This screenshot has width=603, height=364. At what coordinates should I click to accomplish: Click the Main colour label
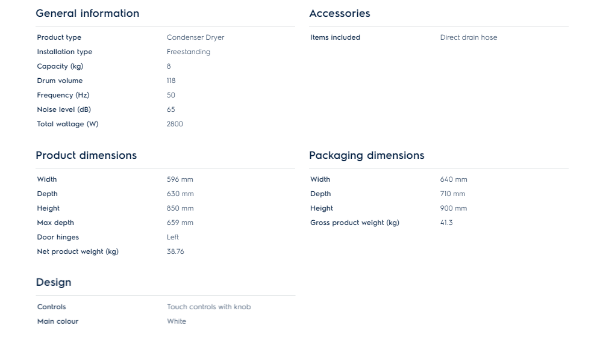58,321
